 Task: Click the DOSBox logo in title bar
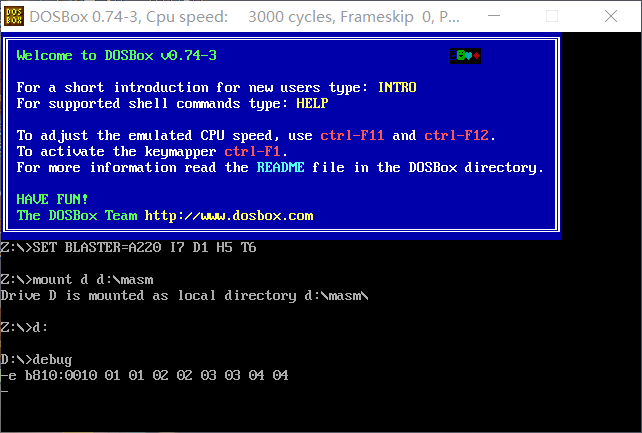[14, 16]
